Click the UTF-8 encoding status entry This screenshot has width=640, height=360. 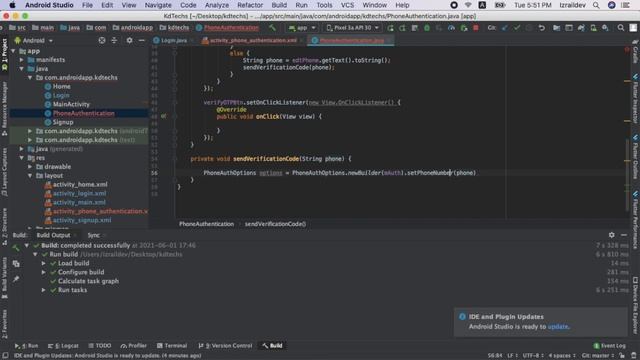coord(533,356)
